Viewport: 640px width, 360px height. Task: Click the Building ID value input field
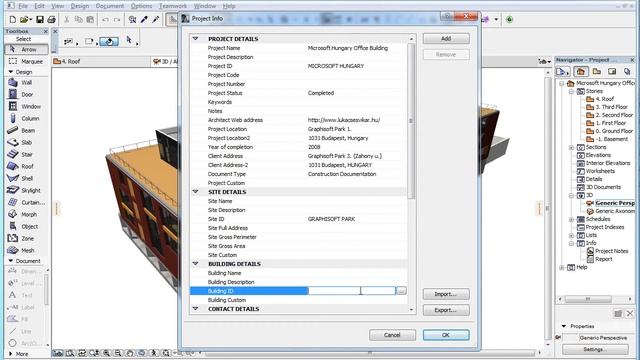(351, 291)
